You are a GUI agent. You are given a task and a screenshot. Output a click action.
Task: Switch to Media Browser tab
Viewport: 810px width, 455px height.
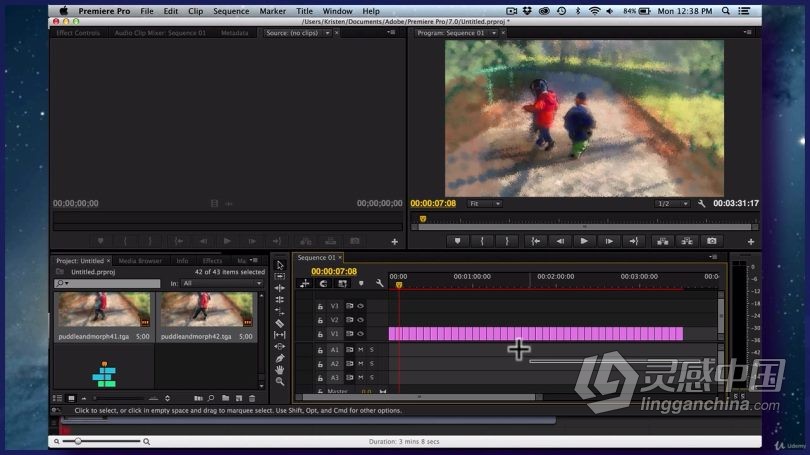[x=140, y=261]
